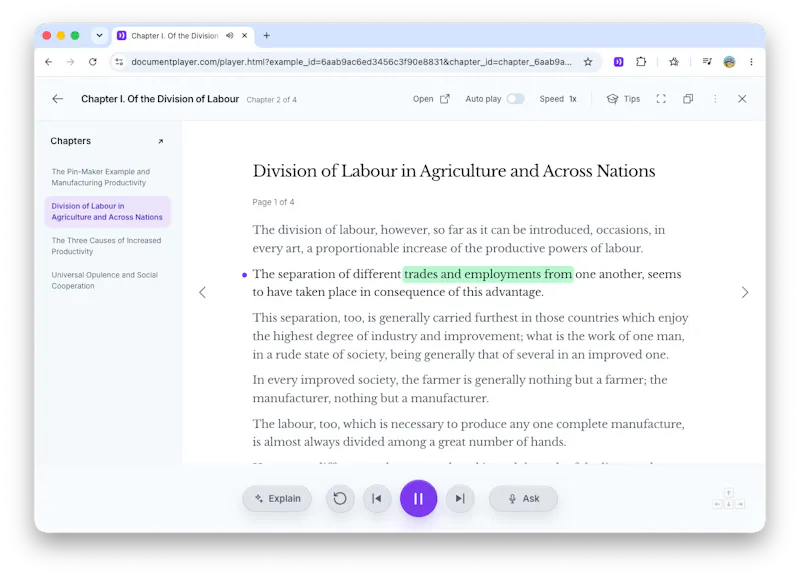Select Division of Labour in Agriculture section
Viewport: 800px width, 578px height.
point(107,211)
